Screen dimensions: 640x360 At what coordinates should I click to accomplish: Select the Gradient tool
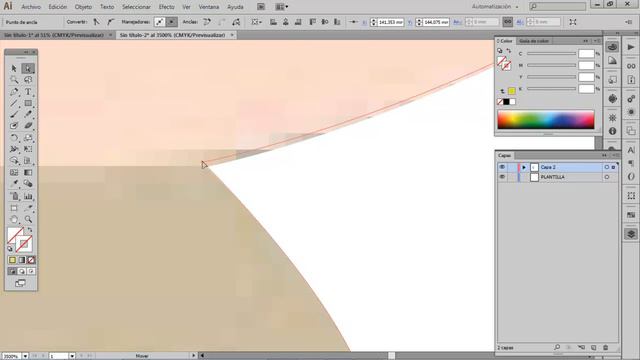pyautogui.click(x=28, y=172)
